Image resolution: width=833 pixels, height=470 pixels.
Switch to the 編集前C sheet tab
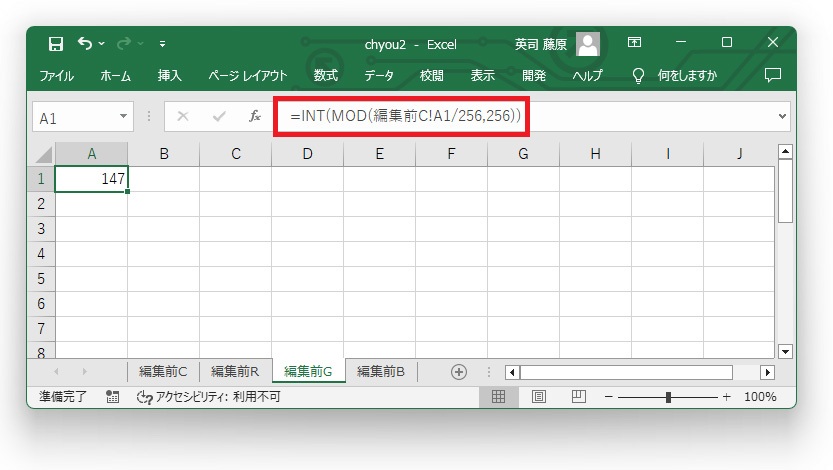(163, 371)
